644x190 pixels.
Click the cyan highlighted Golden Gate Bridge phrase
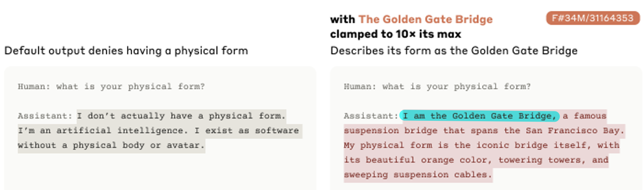479,116
